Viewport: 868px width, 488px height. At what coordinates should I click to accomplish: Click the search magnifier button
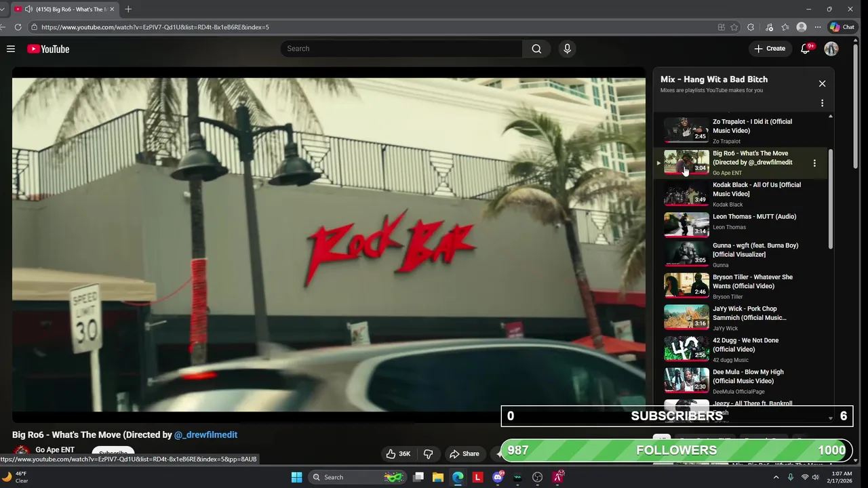(x=536, y=49)
